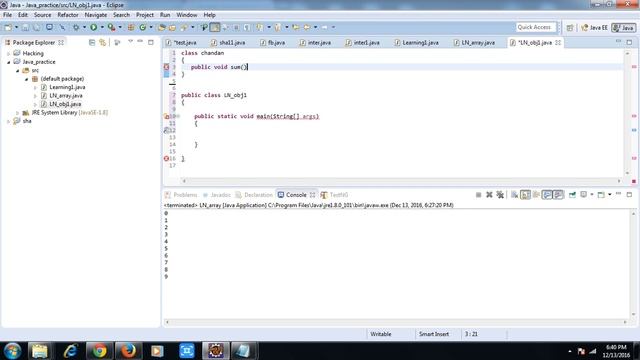Click the Open Perspective icon
Image resolution: width=640 pixels, height=360 pixels.
pyautogui.click(x=570, y=28)
